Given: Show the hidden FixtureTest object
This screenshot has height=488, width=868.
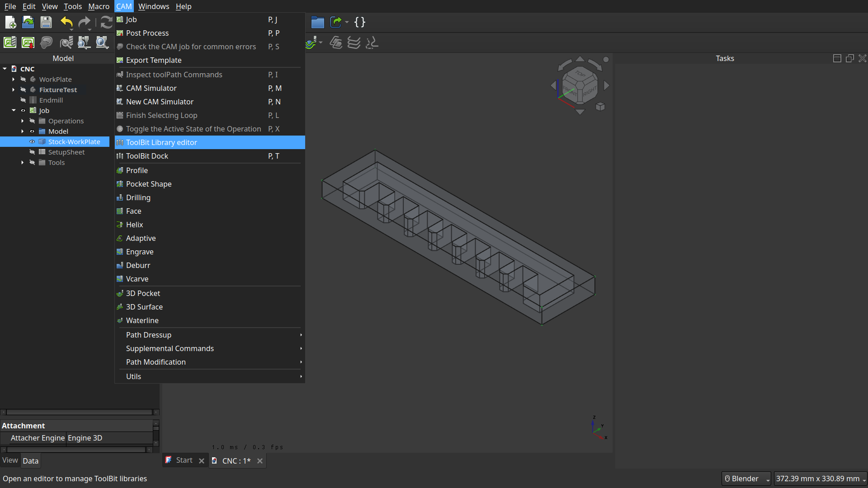Looking at the screenshot, I should (x=23, y=90).
